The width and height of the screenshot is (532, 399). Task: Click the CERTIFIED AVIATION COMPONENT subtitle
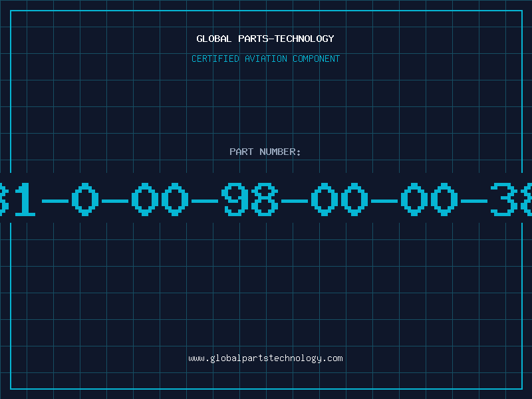click(x=265, y=59)
